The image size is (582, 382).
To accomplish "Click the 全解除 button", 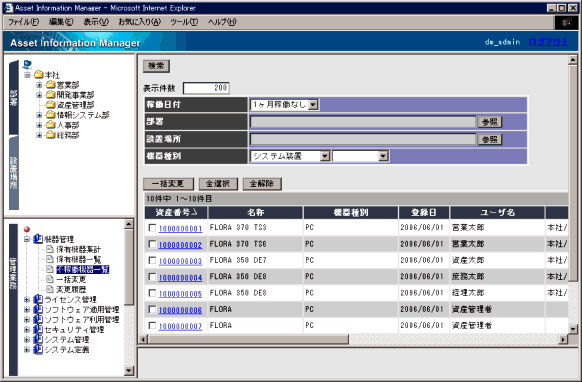I will (262, 184).
